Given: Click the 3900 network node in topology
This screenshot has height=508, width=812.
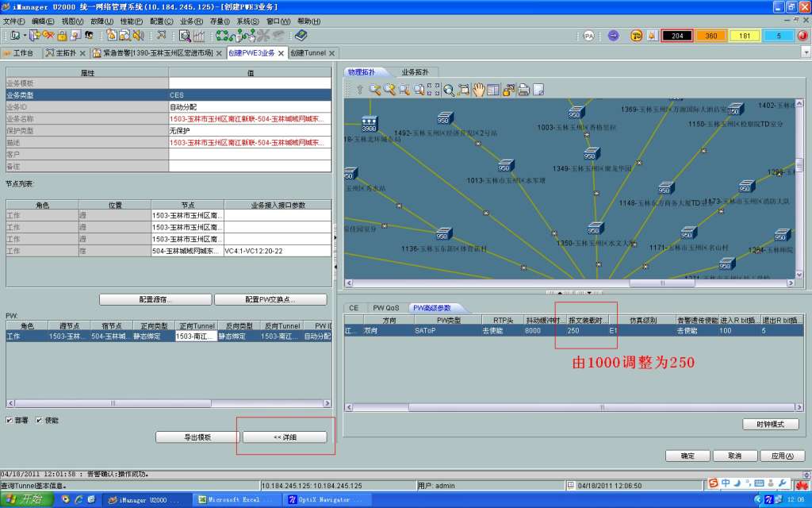Looking at the screenshot, I should tap(369, 122).
